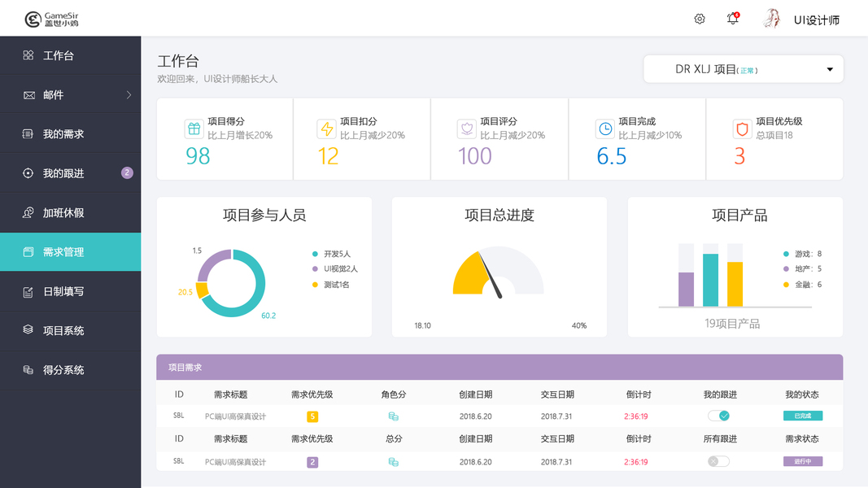Open 我的跟进 menu item
Image resolution: width=868 pixels, height=488 pixels.
tap(70, 173)
